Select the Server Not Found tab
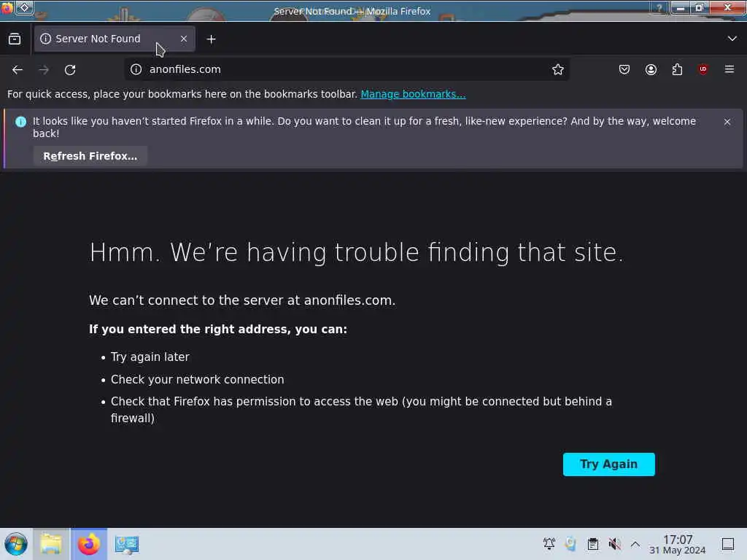The width and height of the screenshot is (747, 560). (115, 39)
